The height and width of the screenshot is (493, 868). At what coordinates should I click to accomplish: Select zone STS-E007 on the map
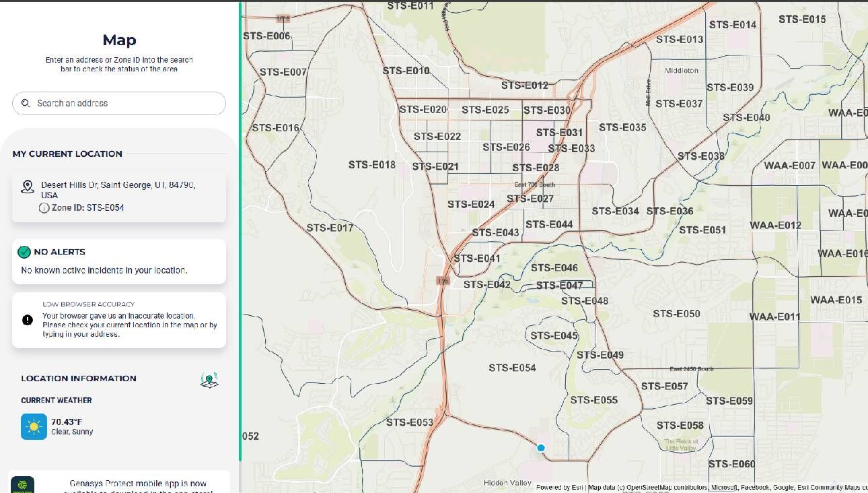click(x=283, y=72)
